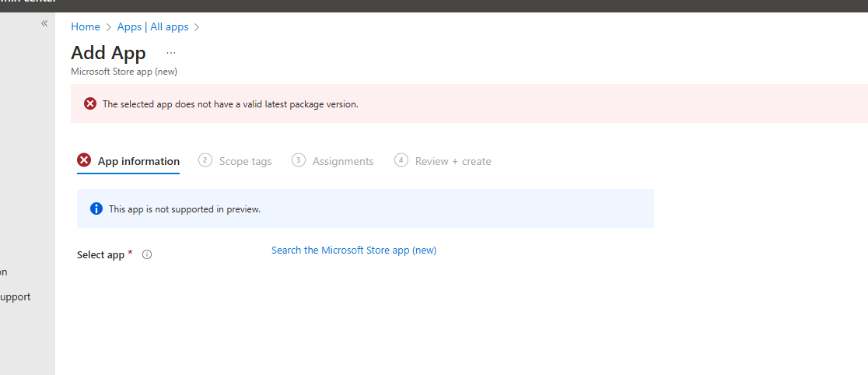Open the ellipsis menu beside Add App
This screenshot has height=375, width=868.
171,53
